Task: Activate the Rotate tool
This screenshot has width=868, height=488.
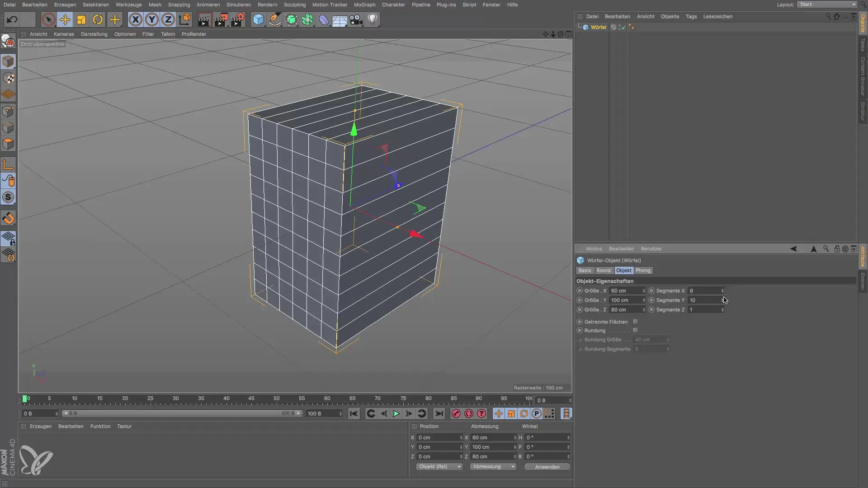Action: [x=98, y=20]
